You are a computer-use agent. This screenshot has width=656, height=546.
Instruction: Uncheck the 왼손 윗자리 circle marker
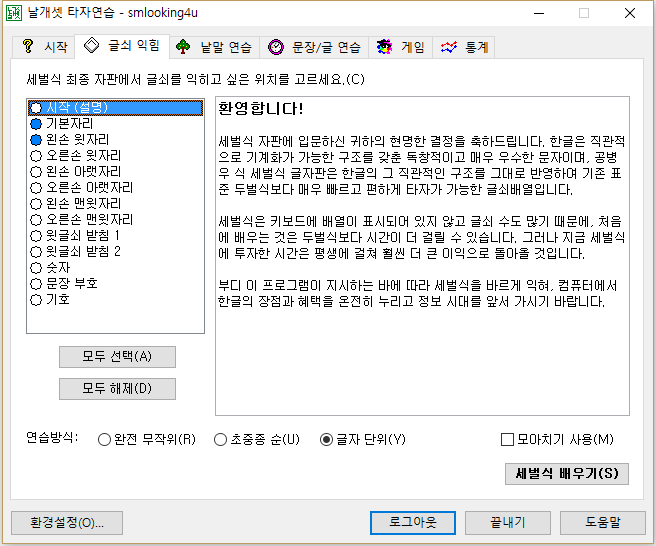36,140
